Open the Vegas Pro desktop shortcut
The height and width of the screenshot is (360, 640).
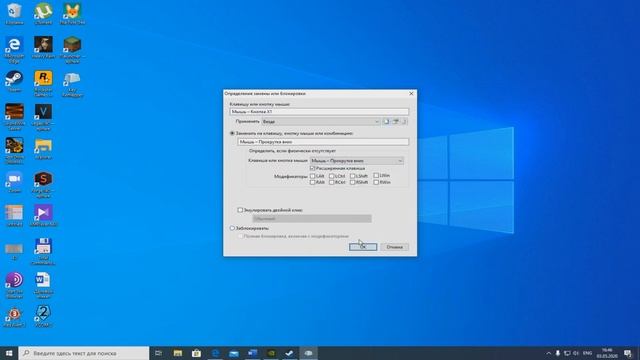tap(43, 117)
